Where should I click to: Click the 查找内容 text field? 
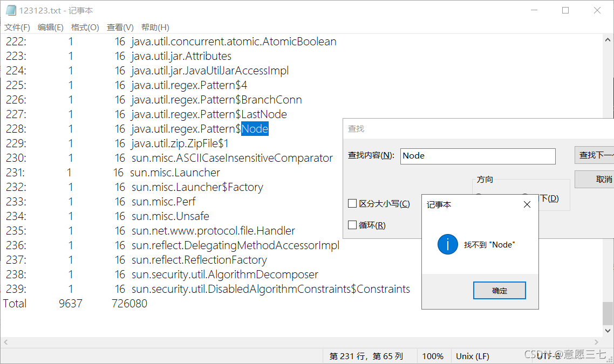point(477,156)
